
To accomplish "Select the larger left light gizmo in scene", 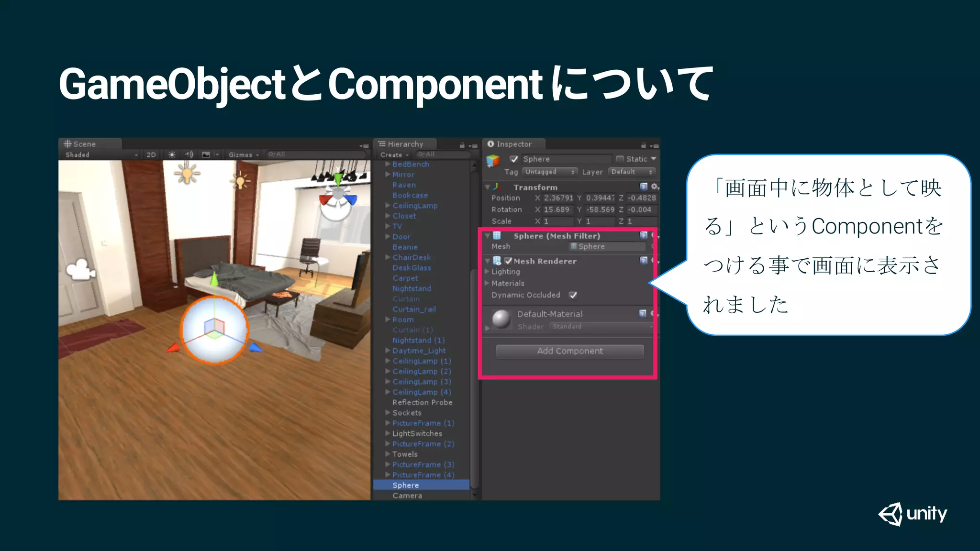I will pos(187,173).
